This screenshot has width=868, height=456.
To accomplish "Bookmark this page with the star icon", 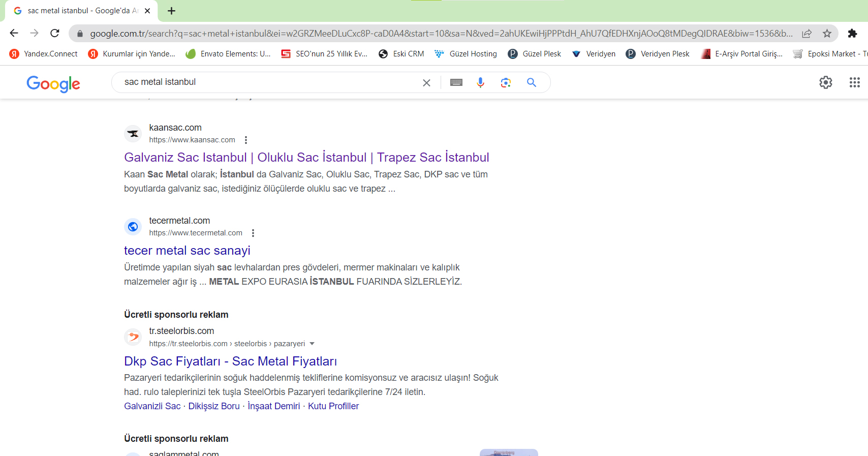I will [827, 34].
